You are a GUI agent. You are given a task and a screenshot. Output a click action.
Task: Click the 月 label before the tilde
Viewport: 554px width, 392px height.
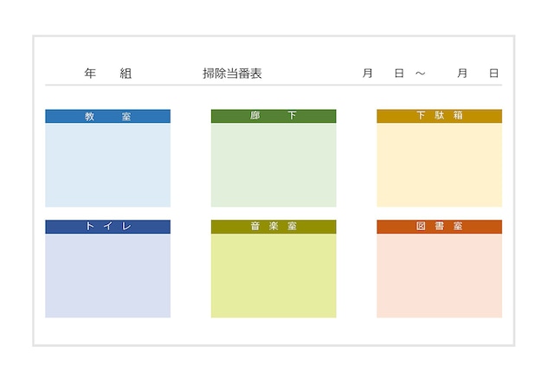click(x=368, y=74)
